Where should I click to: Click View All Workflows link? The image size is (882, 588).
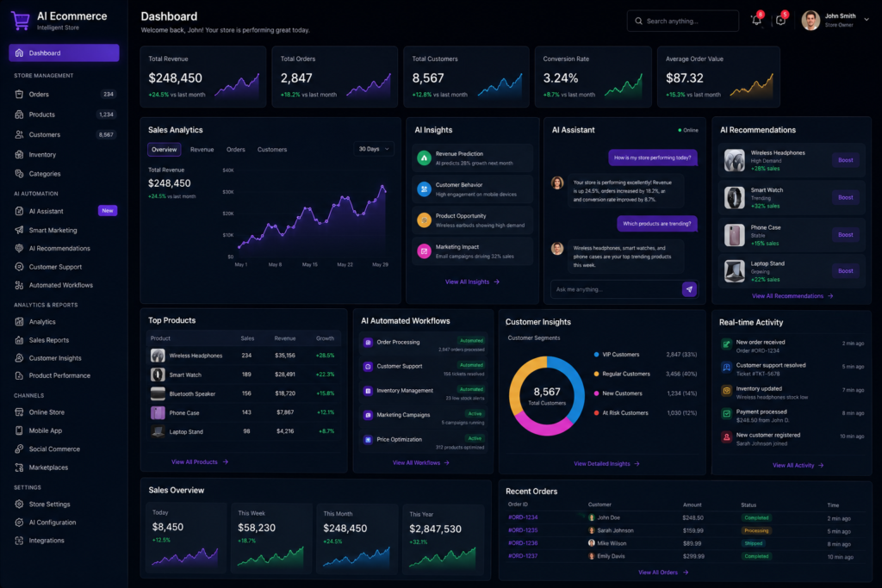coord(421,462)
